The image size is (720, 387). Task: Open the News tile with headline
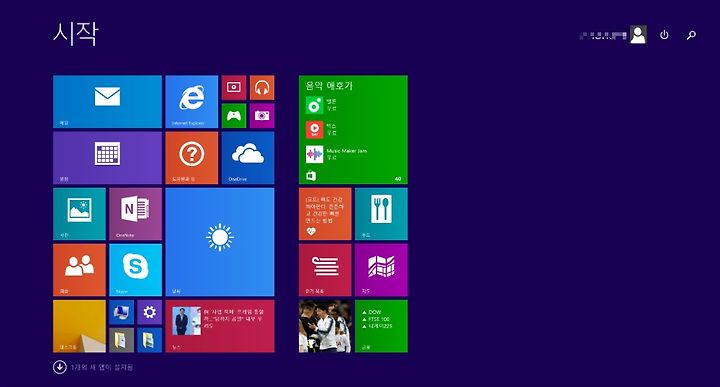220,326
